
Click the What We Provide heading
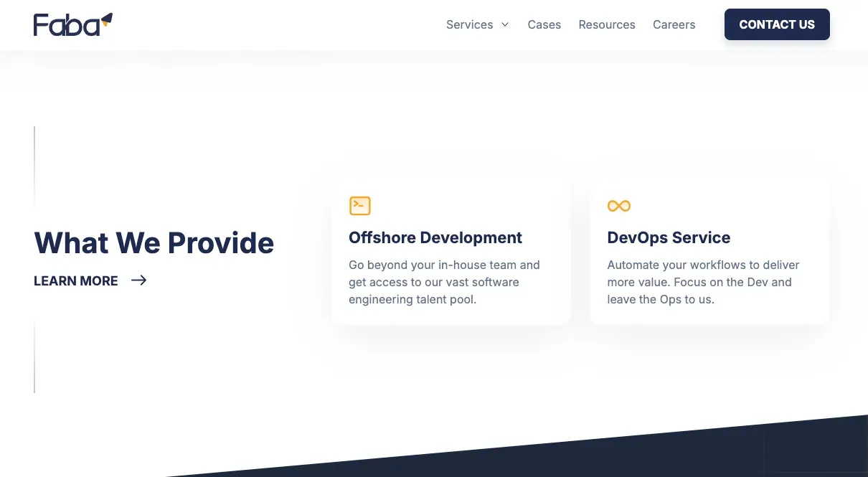(x=154, y=242)
